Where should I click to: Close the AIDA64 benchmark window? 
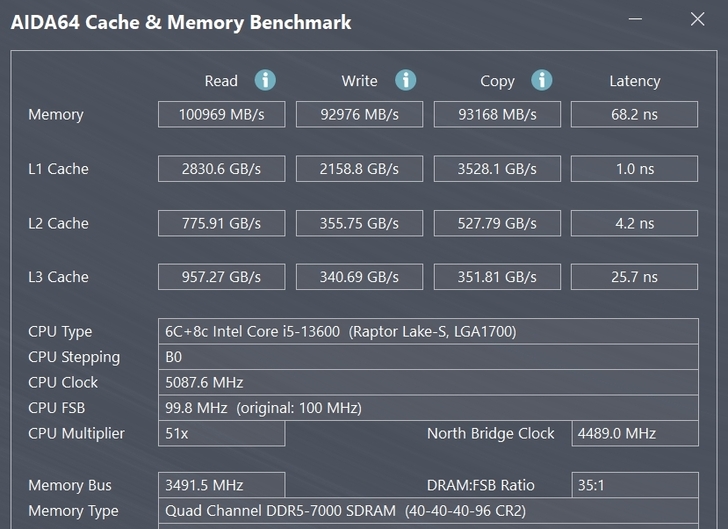click(x=697, y=20)
